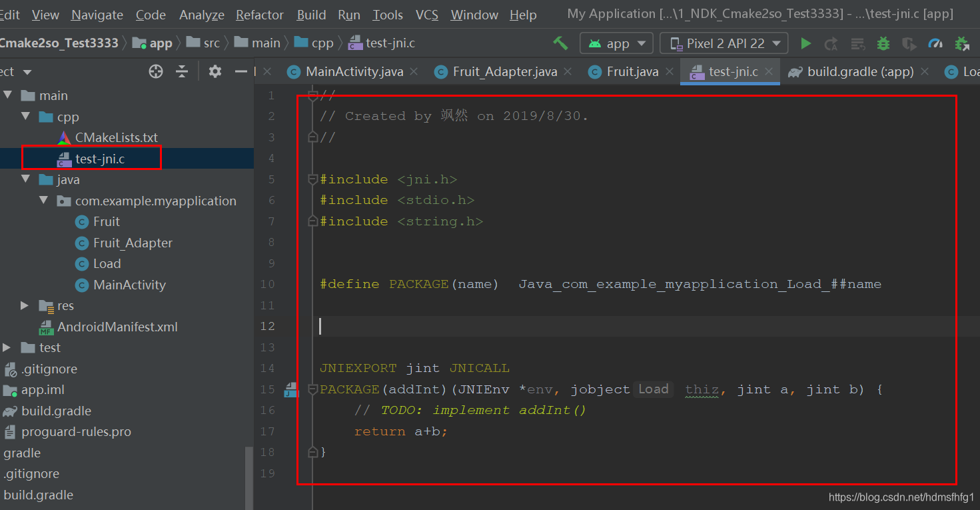980x510 pixels.
Task: Open the Pixel 2 API 22 device dropdown
Action: [724, 43]
